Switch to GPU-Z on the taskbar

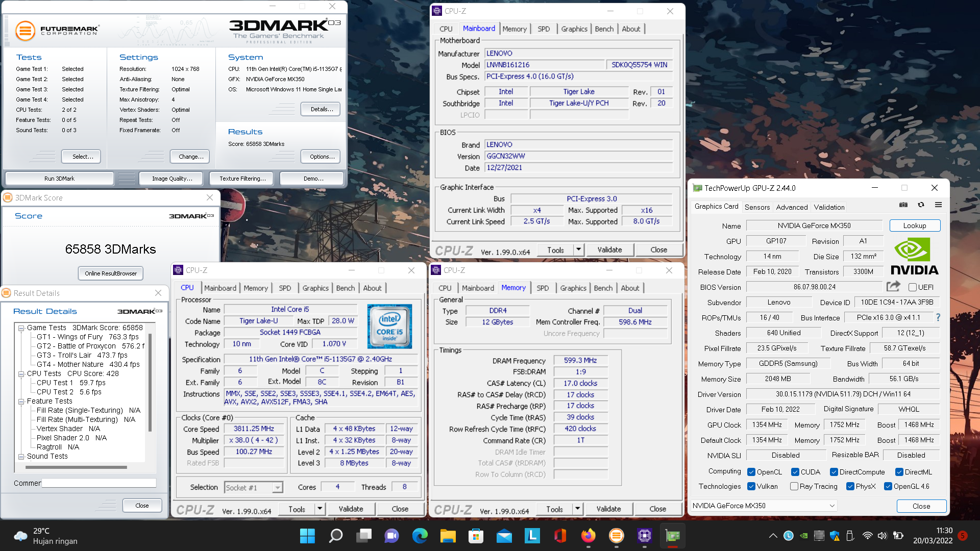pyautogui.click(x=672, y=536)
